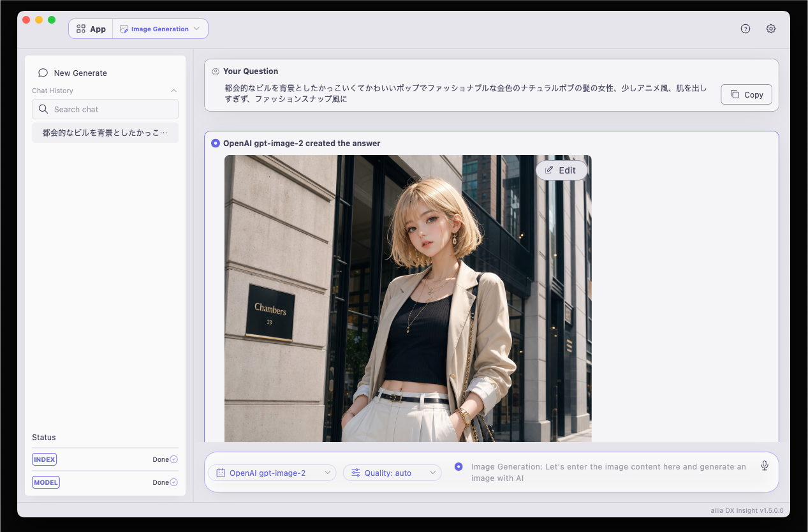
Task: Click the INDEX status badge
Action: [45, 459]
